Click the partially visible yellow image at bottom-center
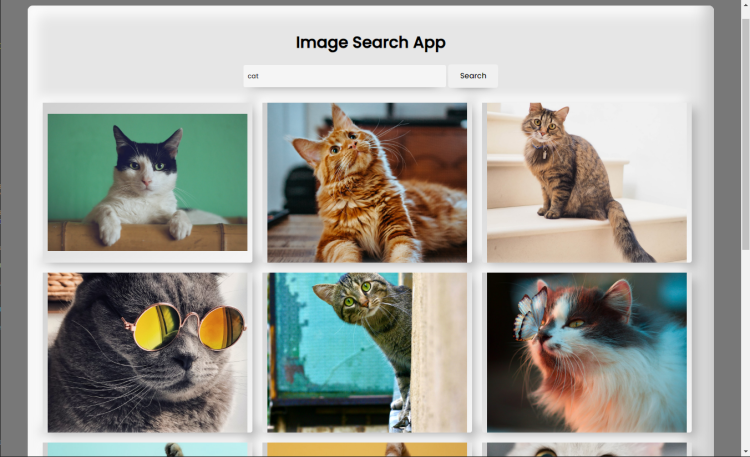The height and width of the screenshot is (457, 750). pos(367,449)
